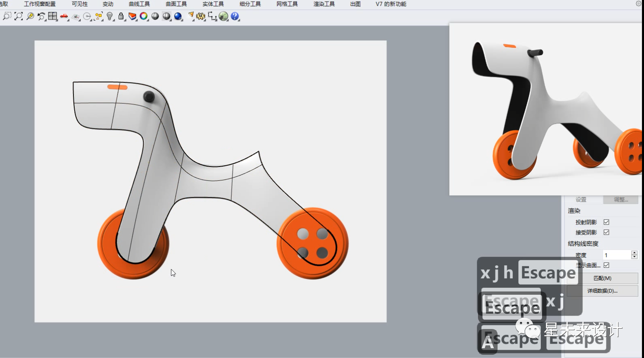Click the red car icon

tap(64, 16)
